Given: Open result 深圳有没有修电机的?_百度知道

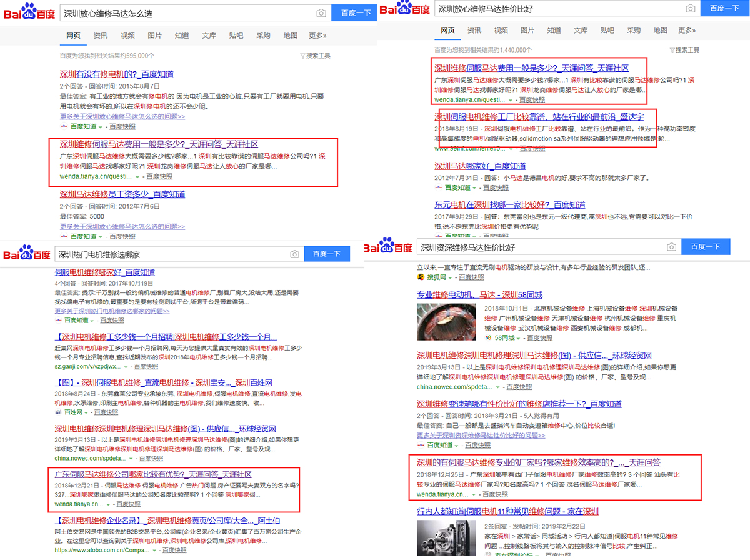Looking at the screenshot, I should [x=117, y=74].
